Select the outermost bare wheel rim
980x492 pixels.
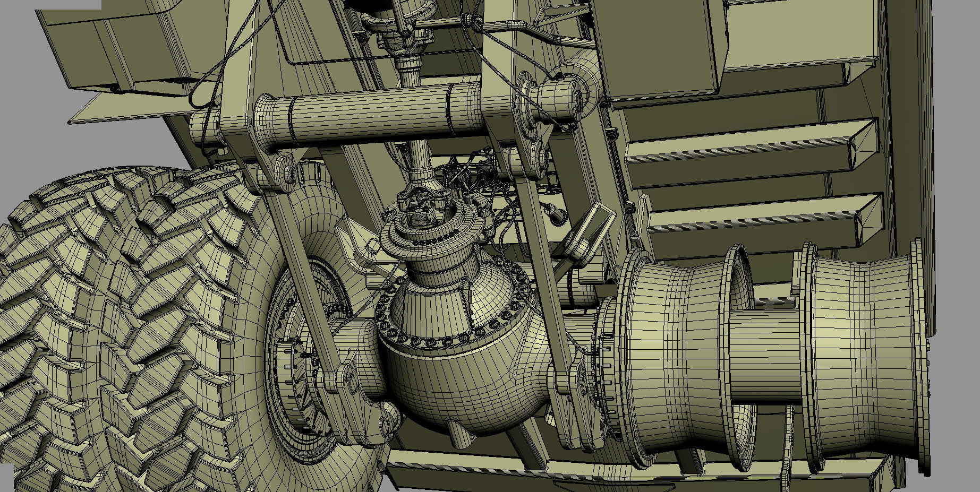click(x=866, y=356)
